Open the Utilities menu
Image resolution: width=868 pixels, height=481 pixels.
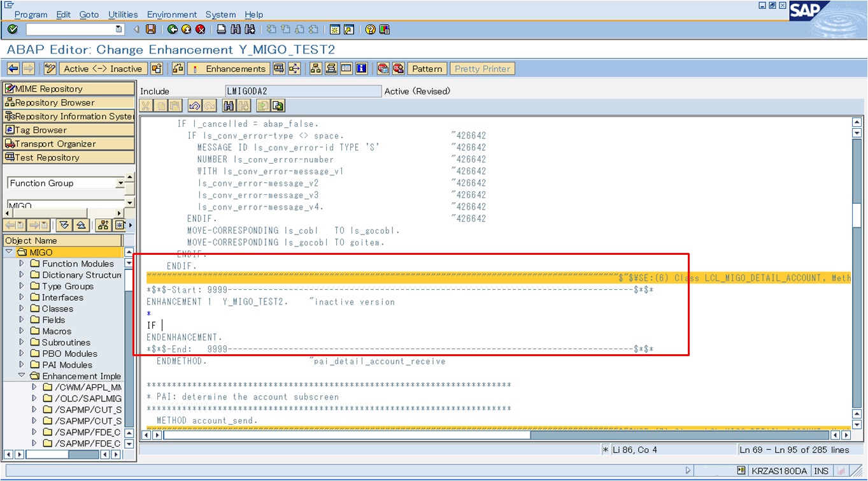[123, 14]
